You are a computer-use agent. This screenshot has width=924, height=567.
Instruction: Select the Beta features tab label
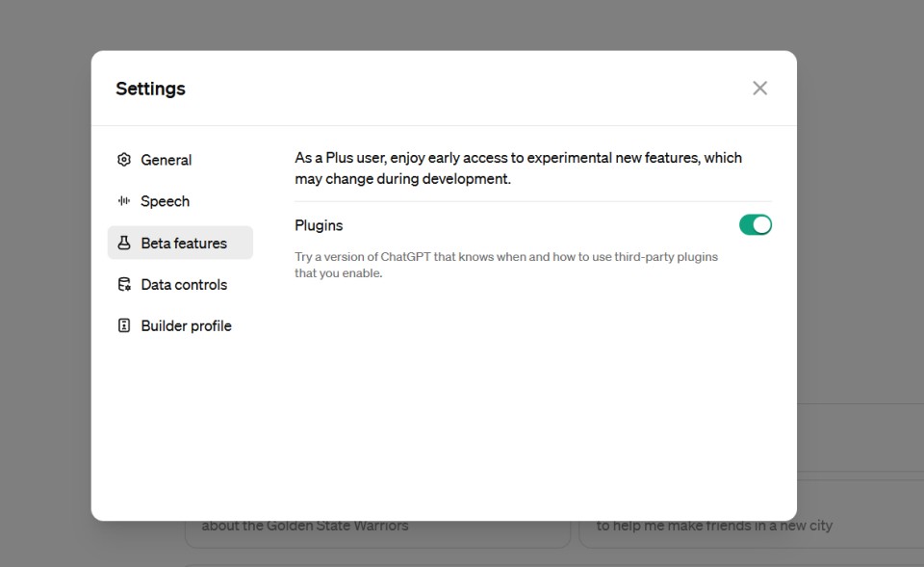pyautogui.click(x=184, y=243)
